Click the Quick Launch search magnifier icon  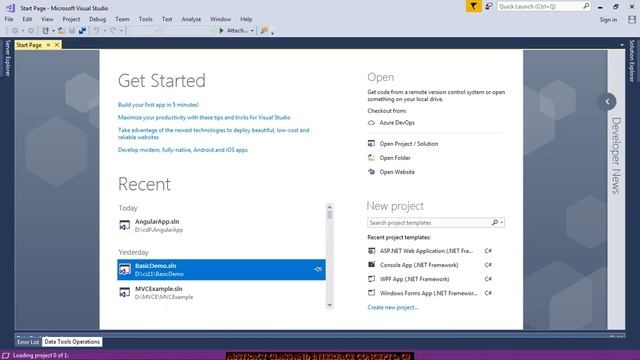tap(586, 6)
